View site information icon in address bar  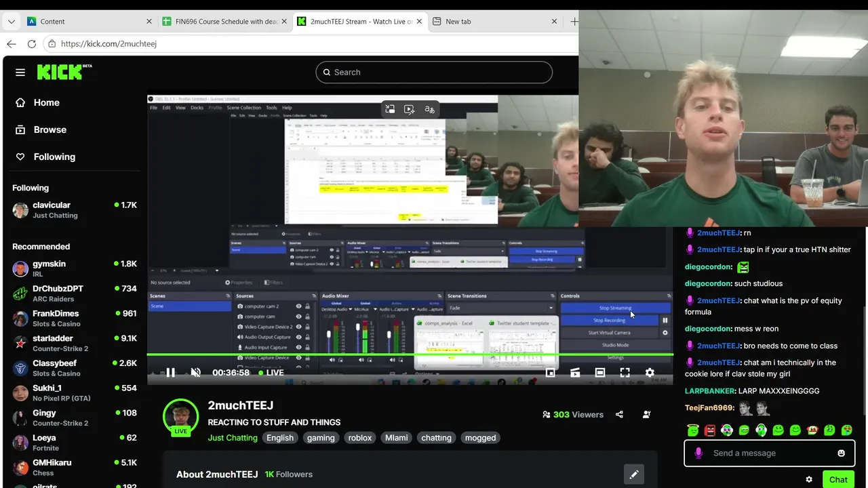pyautogui.click(x=52, y=43)
